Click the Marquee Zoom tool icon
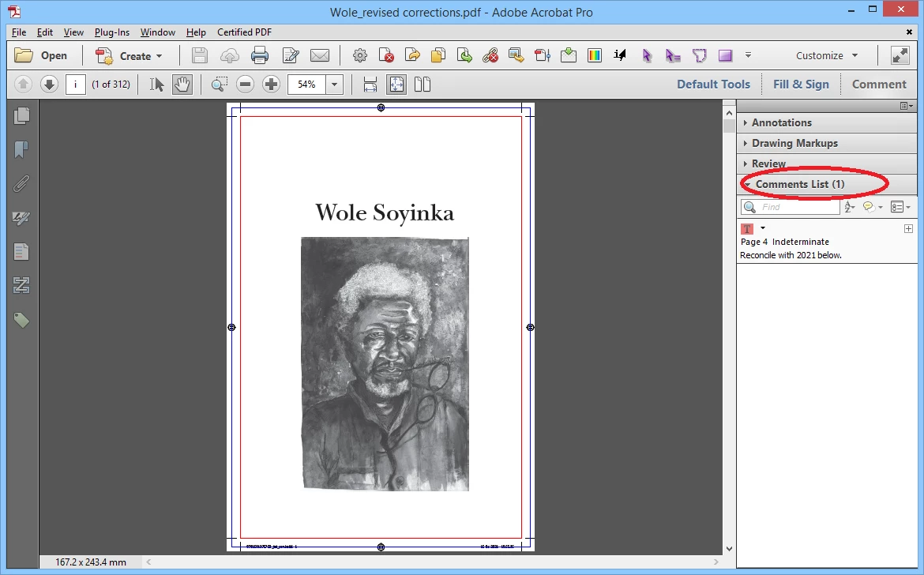 (x=220, y=85)
